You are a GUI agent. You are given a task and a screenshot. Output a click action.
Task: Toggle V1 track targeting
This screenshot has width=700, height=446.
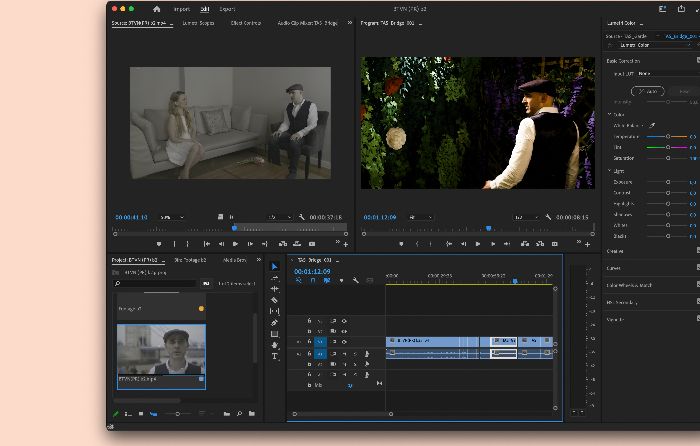320,342
